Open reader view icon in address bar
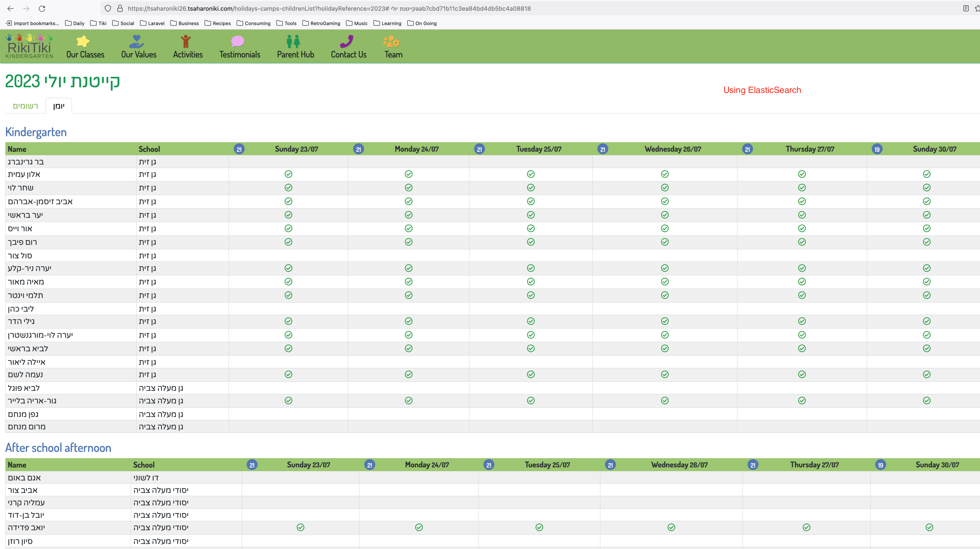 point(966,8)
